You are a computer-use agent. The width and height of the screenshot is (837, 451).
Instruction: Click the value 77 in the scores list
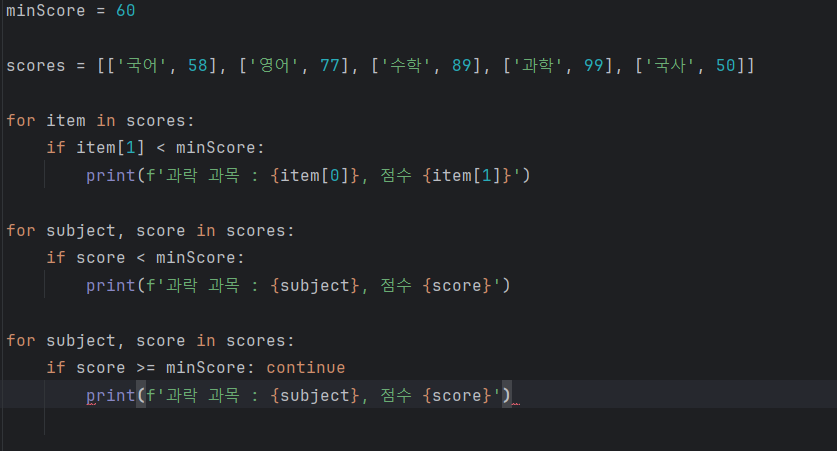[329, 66]
